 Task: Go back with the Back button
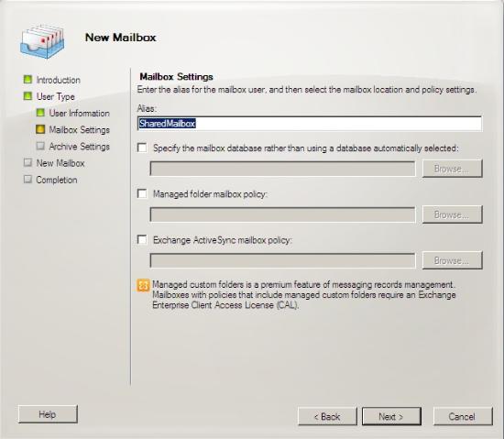pyautogui.click(x=327, y=416)
